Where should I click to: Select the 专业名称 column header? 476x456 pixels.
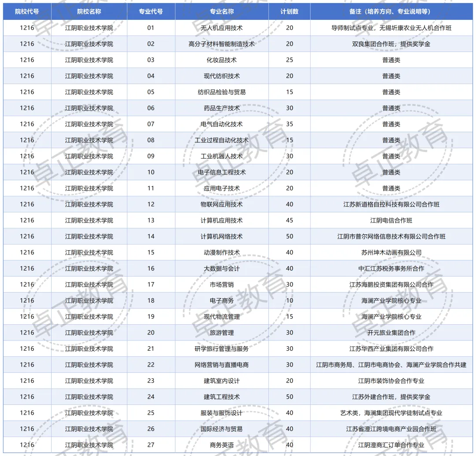click(x=222, y=11)
